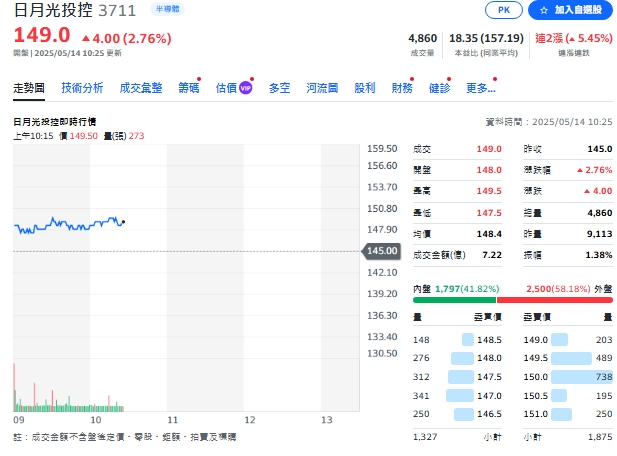Click the 最低 value 147.5
Screen dimensions: 617x456
[x=489, y=213]
